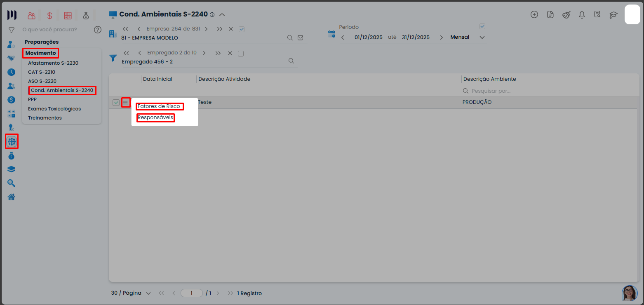
Task: Click the Movimento section heading
Action: 41,53
